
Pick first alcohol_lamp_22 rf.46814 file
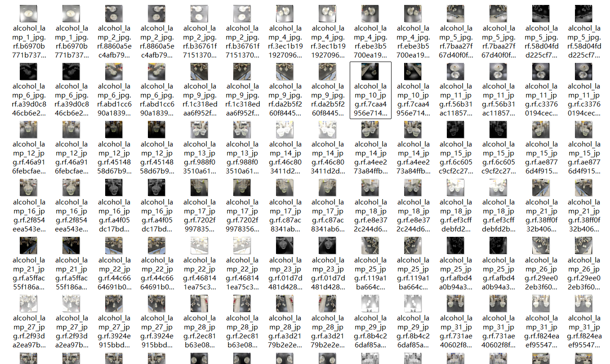pyautogui.click(x=200, y=264)
